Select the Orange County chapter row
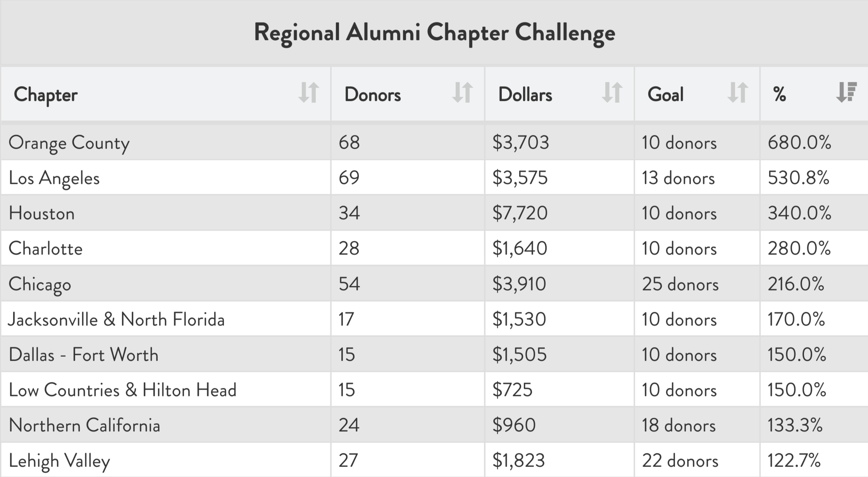The height and width of the screenshot is (477, 868). click(69, 143)
